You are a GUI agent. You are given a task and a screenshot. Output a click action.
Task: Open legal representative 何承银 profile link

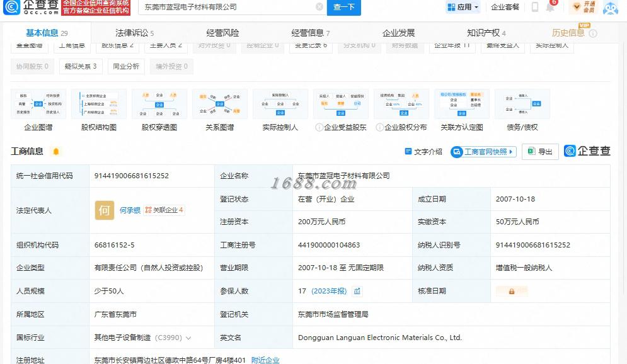click(x=130, y=210)
